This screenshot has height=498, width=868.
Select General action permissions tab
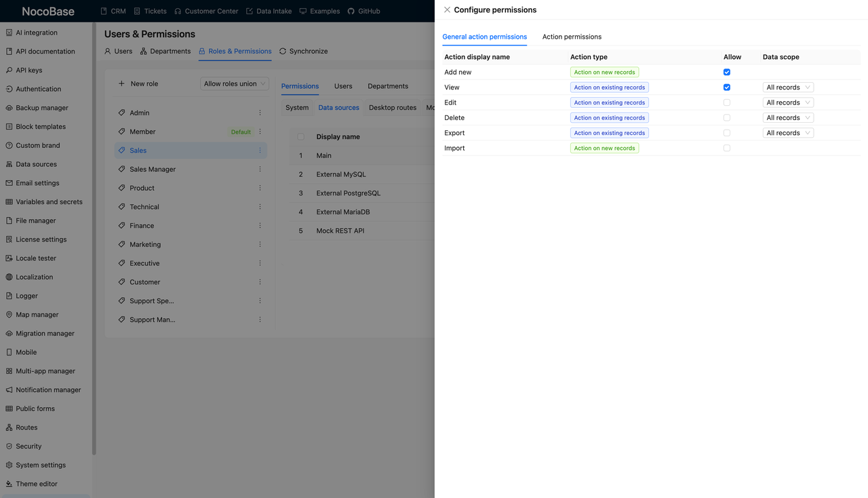[484, 37]
